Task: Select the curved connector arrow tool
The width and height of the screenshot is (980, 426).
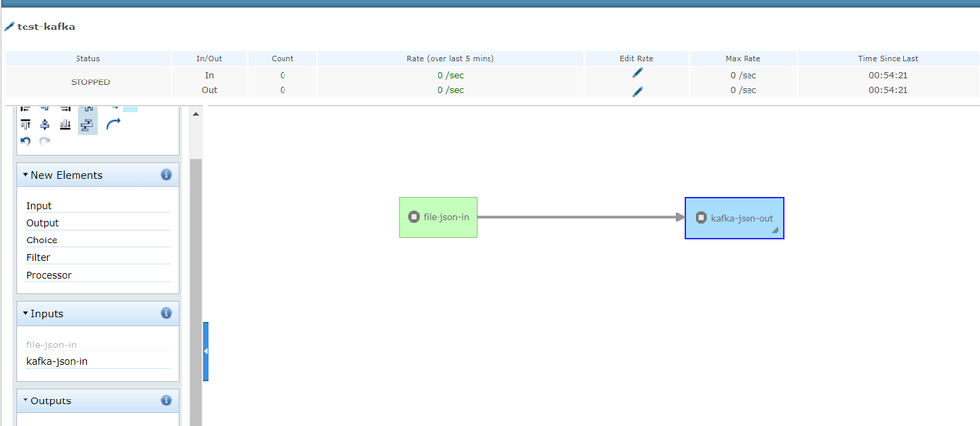Action: [113, 124]
